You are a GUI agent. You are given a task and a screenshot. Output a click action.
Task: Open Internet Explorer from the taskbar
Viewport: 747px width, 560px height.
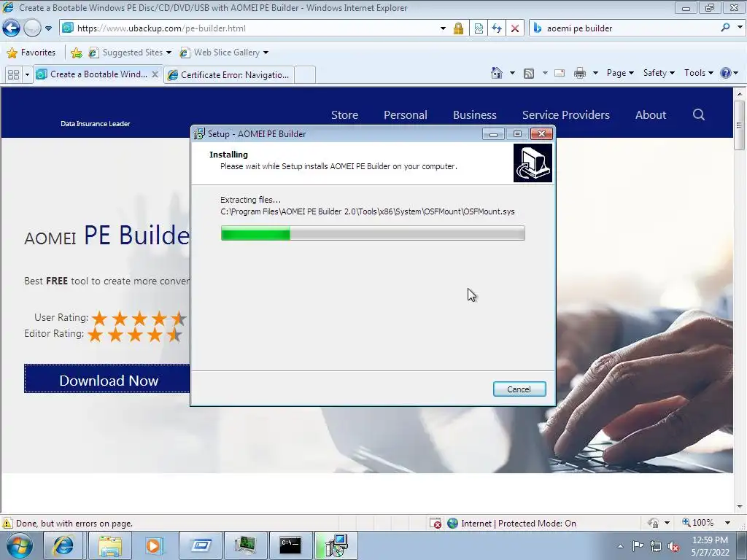(x=63, y=545)
